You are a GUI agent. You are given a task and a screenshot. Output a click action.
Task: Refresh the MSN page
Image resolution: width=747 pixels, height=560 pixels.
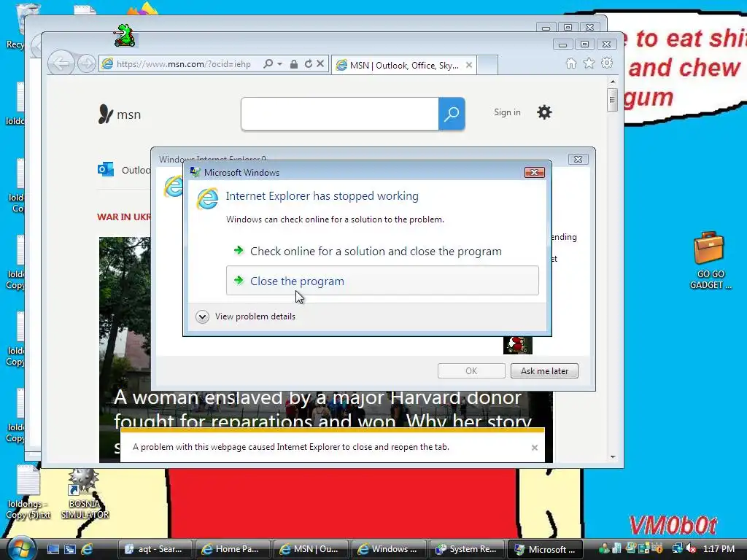309,63
